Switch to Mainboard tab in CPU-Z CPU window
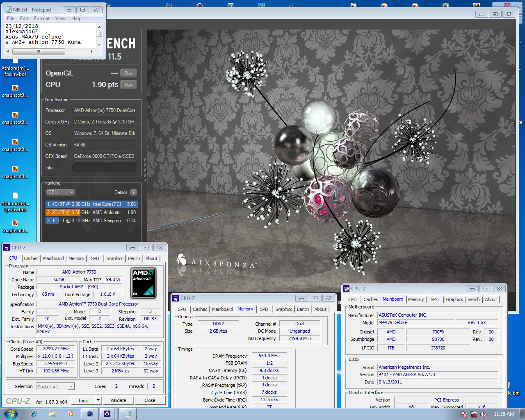 [x=53, y=258]
